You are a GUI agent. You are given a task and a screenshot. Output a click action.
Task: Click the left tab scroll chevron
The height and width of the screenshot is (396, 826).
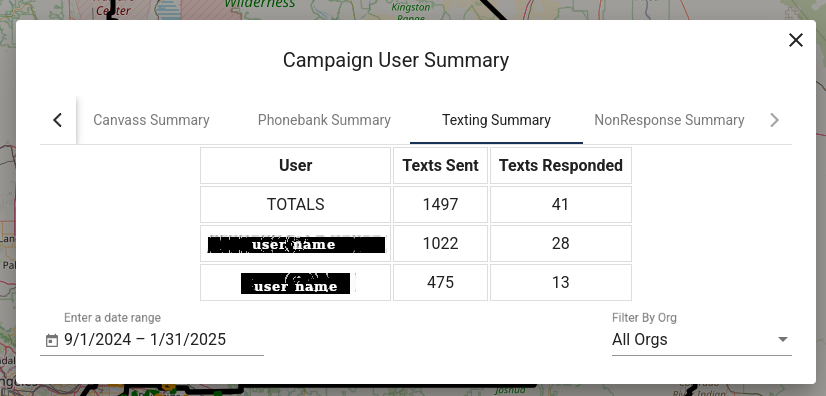(58, 120)
